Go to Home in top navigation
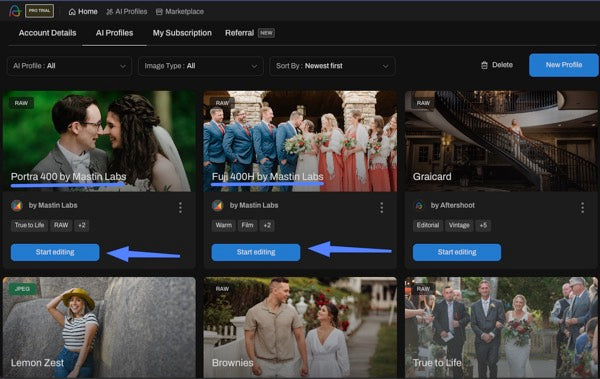The width and height of the screenshot is (600, 379). (x=83, y=11)
